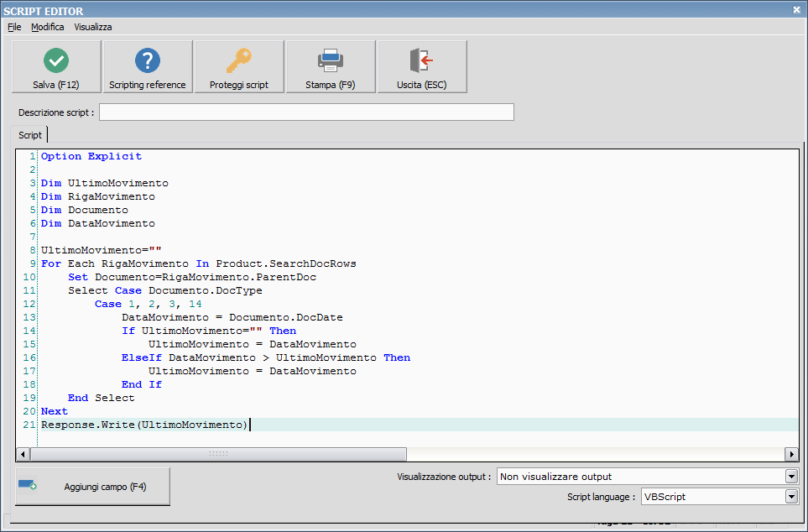Click the line 'Dim DataMovimento'

tap(98, 223)
